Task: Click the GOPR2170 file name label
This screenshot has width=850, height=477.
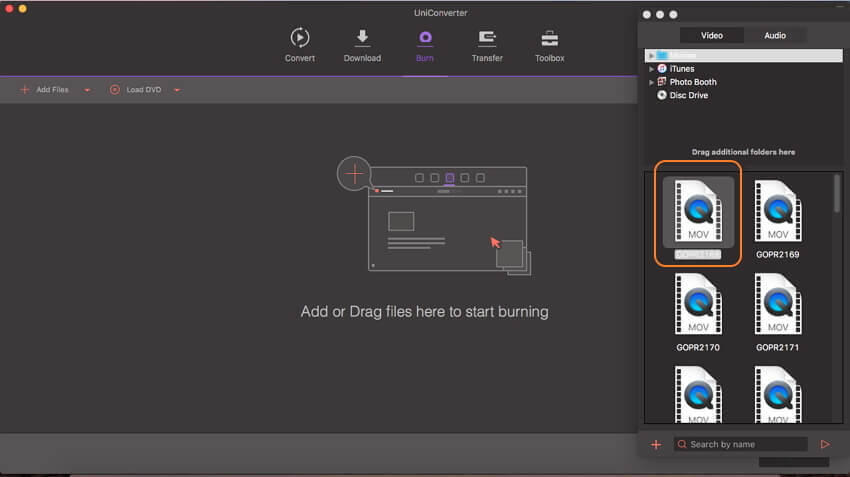Action: tap(698, 347)
